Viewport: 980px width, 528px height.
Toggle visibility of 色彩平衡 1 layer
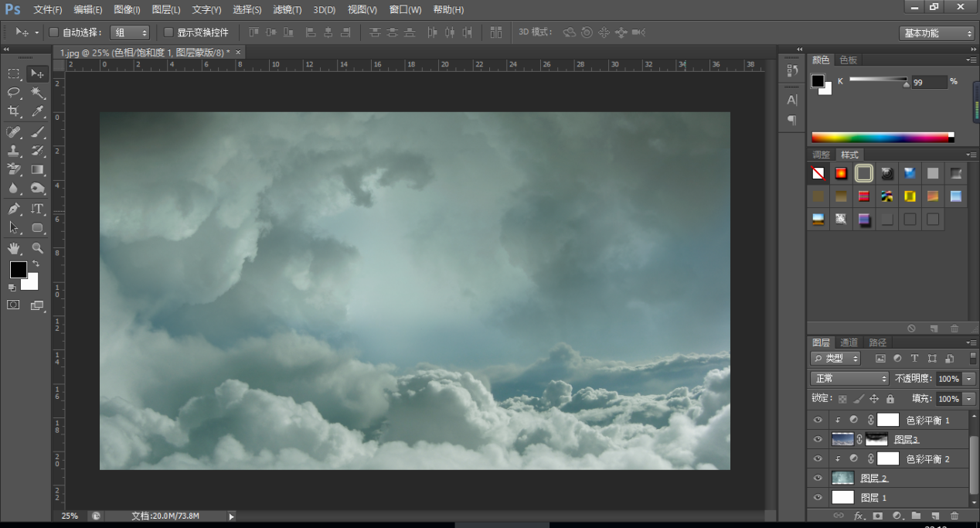[818, 420]
